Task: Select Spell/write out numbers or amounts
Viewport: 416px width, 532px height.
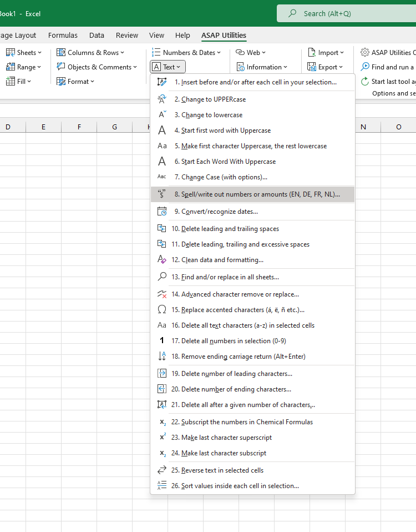Action: 253,194
